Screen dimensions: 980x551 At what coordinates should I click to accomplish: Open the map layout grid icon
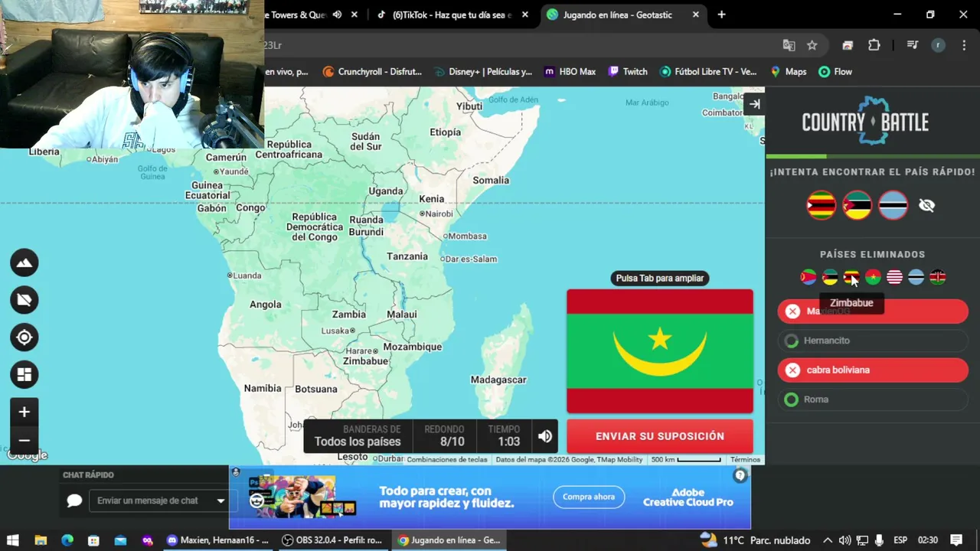pyautogui.click(x=24, y=375)
